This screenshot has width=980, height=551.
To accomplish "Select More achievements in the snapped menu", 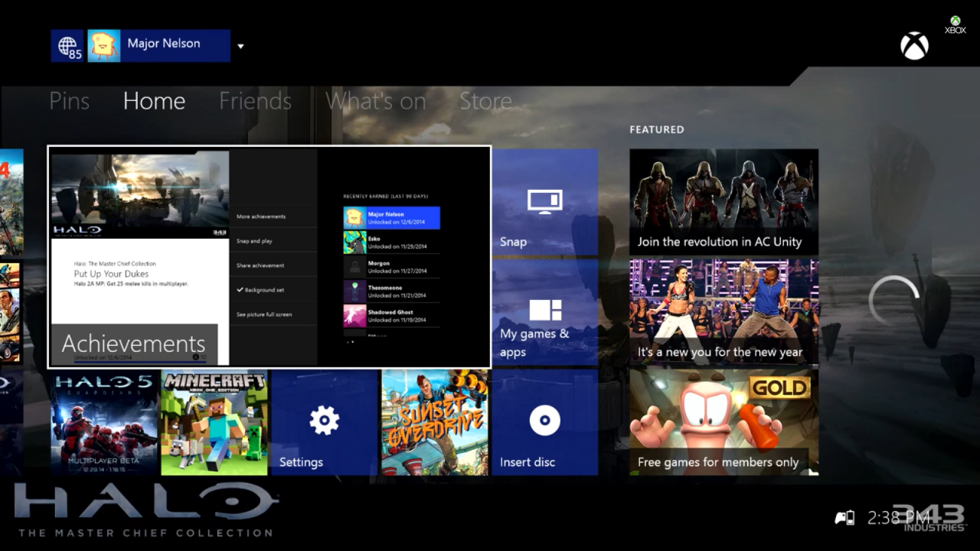I will click(273, 217).
